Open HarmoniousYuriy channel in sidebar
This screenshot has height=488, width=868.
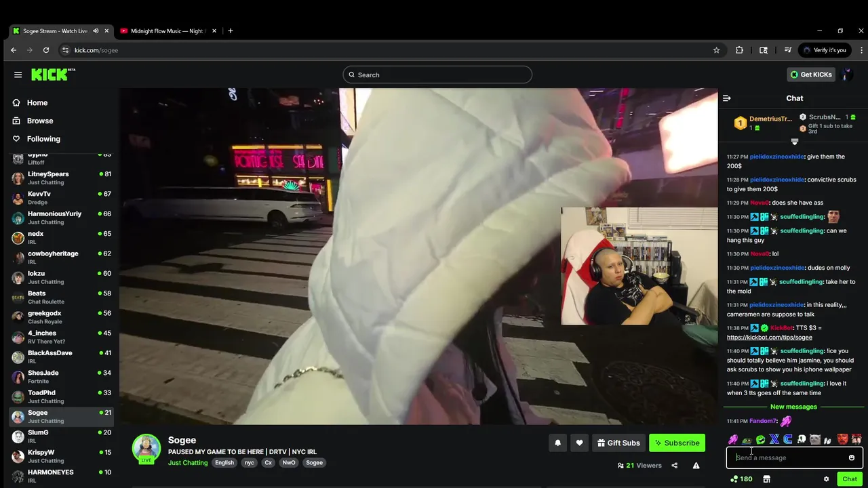coord(62,218)
